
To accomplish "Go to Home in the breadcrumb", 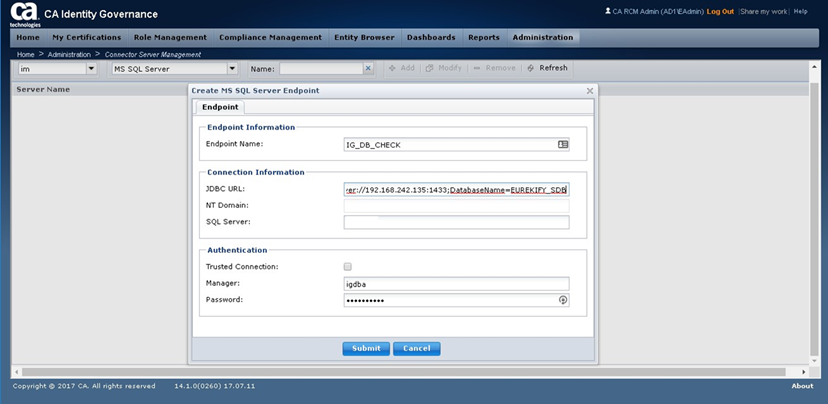I will [x=25, y=54].
